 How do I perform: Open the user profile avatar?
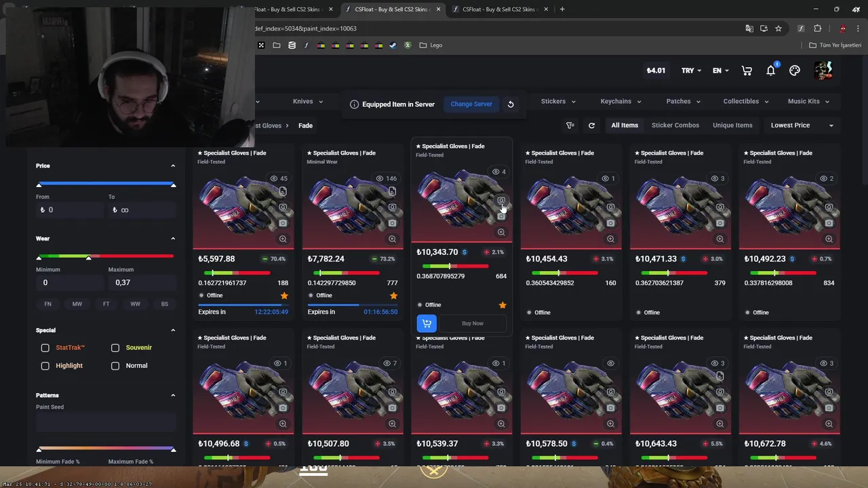coord(823,70)
